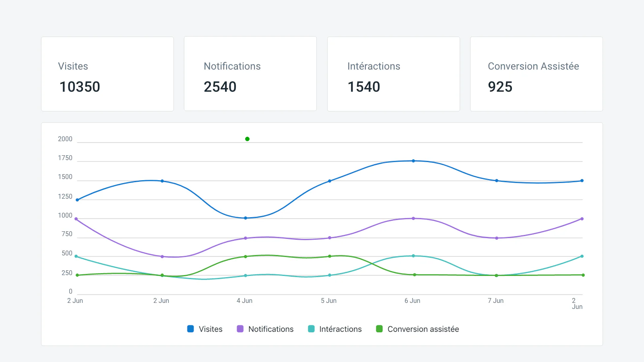The image size is (644, 362).
Task: Select Visites data point at 4 Jun
Action: coord(246,218)
